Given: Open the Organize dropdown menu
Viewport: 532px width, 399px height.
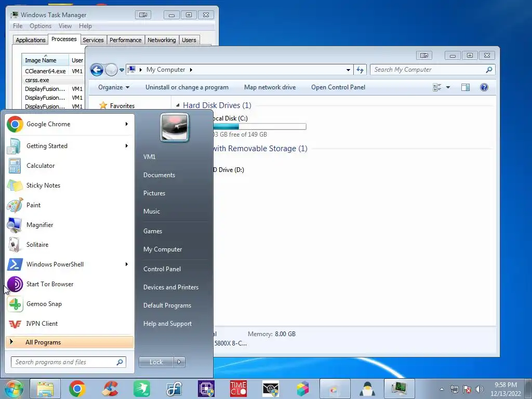Looking at the screenshot, I should [114, 87].
